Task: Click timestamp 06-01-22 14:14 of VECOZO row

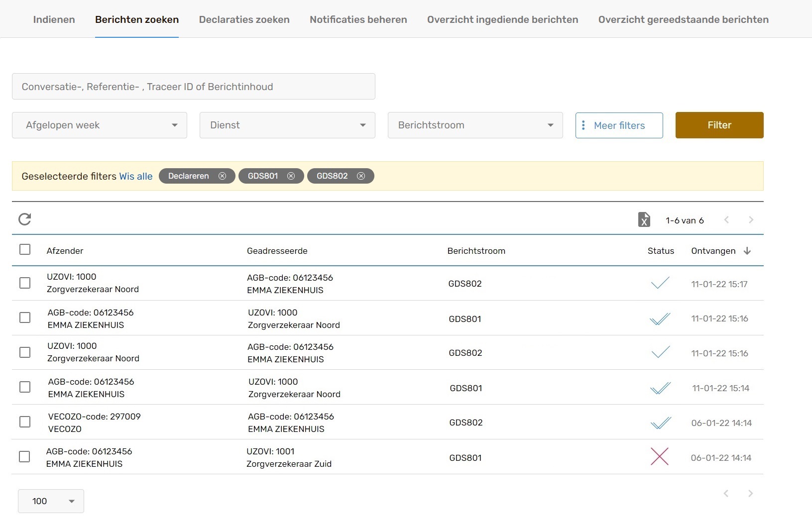Action: [x=721, y=423]
